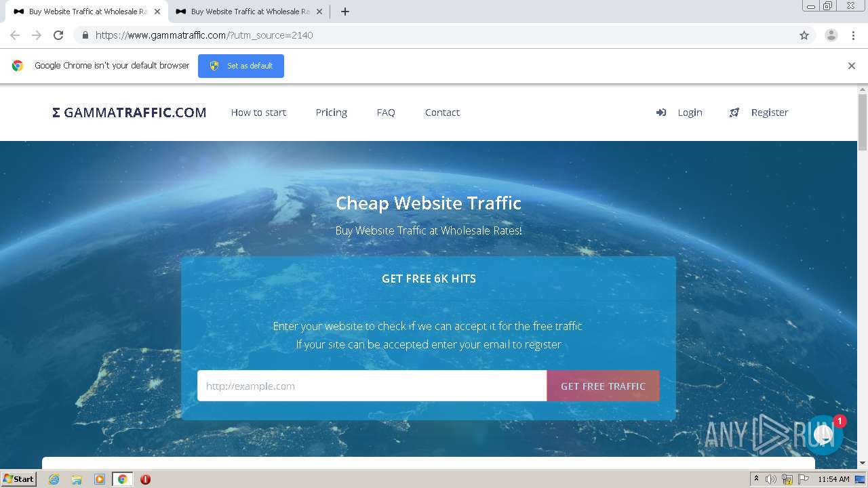Click Chrome icon in taskbar
The width and height of the screenshot is (868, 488).
123,479
